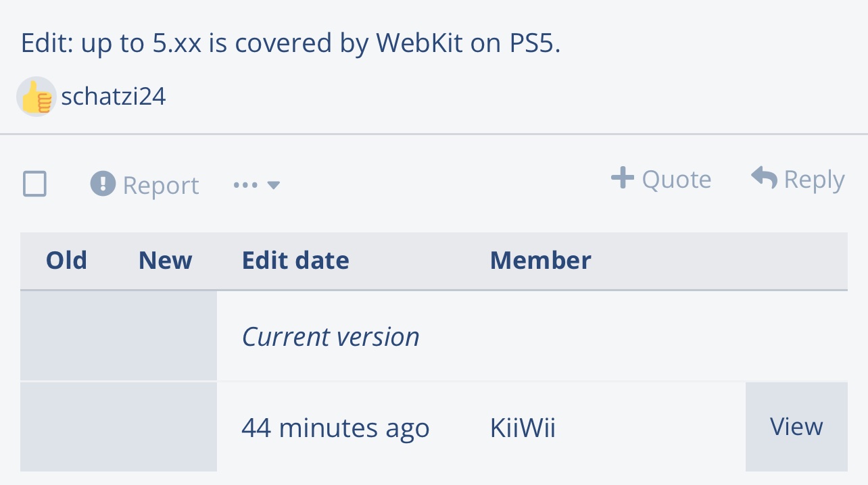The height and width of the screenshot is (485, 868).
Task: Click the reply arrow icon
Action: (x=764, y=178)
